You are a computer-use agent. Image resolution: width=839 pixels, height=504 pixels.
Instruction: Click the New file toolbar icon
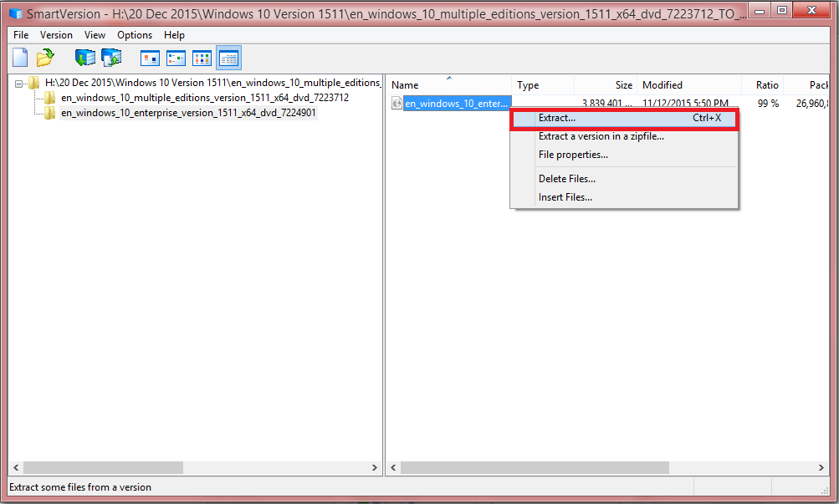[20, 58]
